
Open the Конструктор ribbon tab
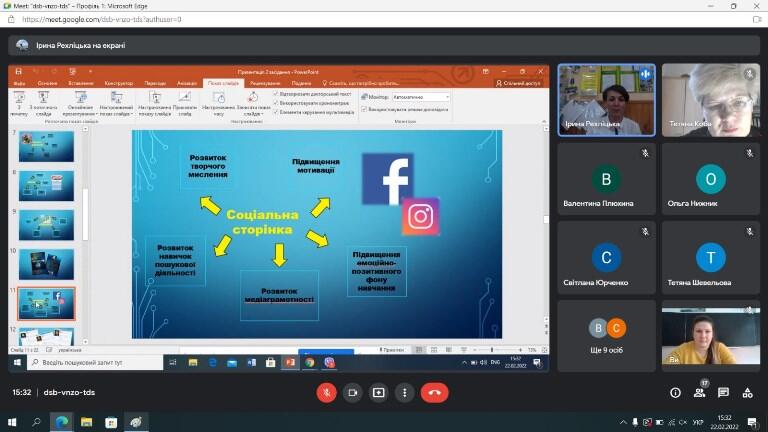click(x=119, y=83)
